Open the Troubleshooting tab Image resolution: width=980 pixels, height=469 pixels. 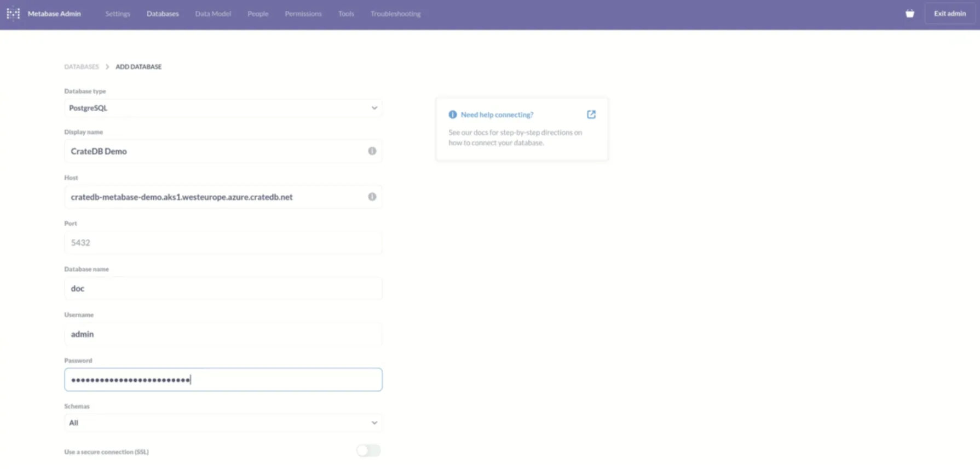click(395, 14)
